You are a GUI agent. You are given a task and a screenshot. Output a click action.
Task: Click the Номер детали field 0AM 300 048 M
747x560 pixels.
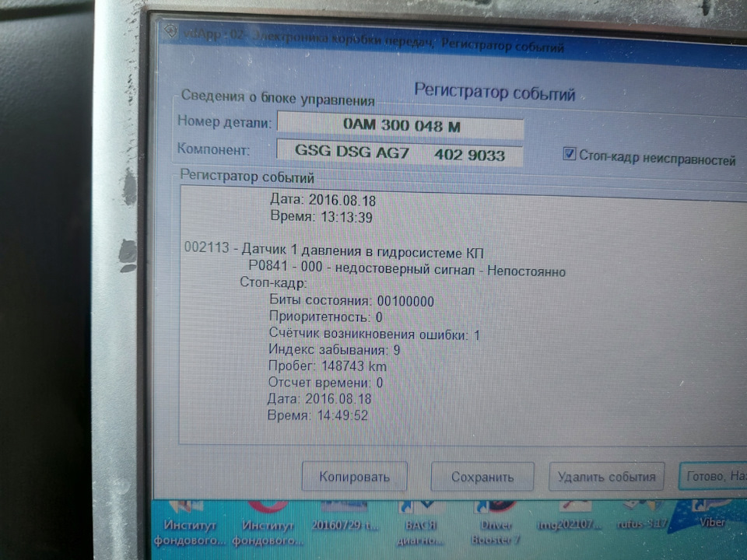[401, 126]
